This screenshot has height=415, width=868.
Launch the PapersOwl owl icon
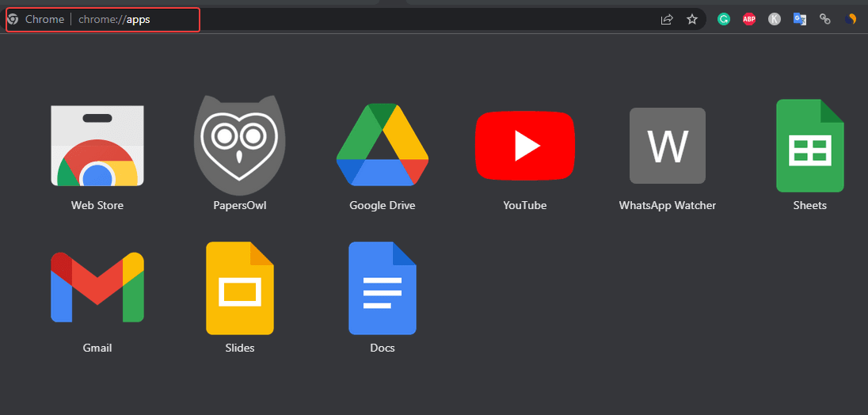click(240, 146)
